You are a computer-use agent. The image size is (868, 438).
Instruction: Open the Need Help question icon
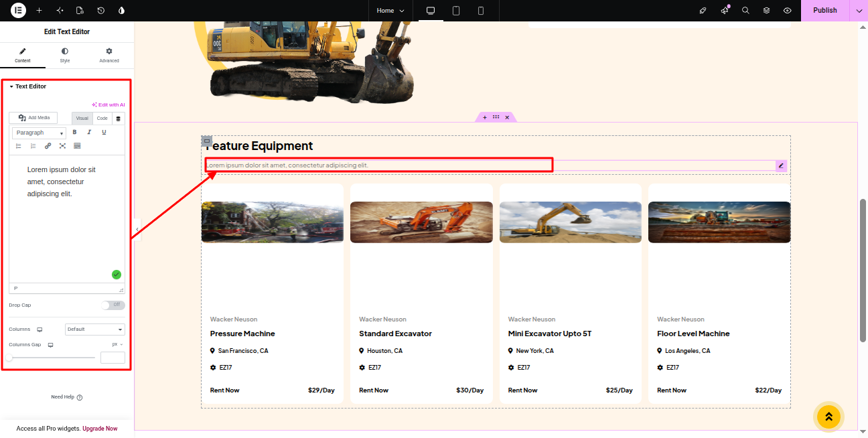(80, 397)
